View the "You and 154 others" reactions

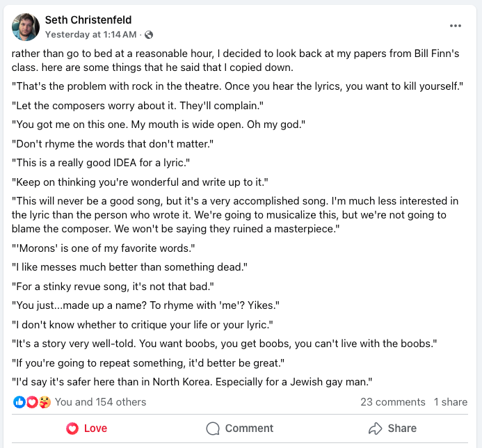click(100, 402)
